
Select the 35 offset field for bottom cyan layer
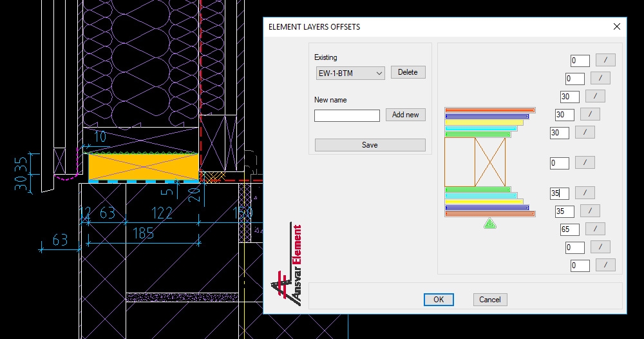564,211
